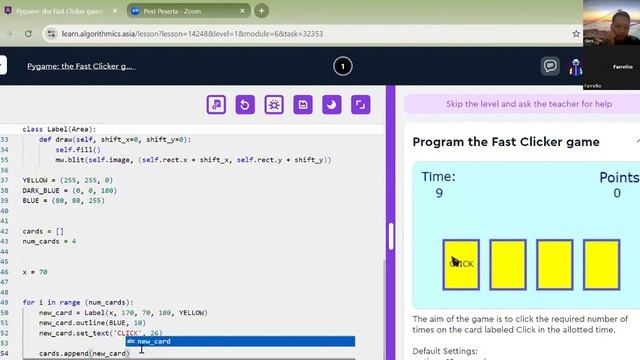The height and width of the screenshot is (360, 640).
Task: Click the second yellow card in the game
Action: [508, 264]
